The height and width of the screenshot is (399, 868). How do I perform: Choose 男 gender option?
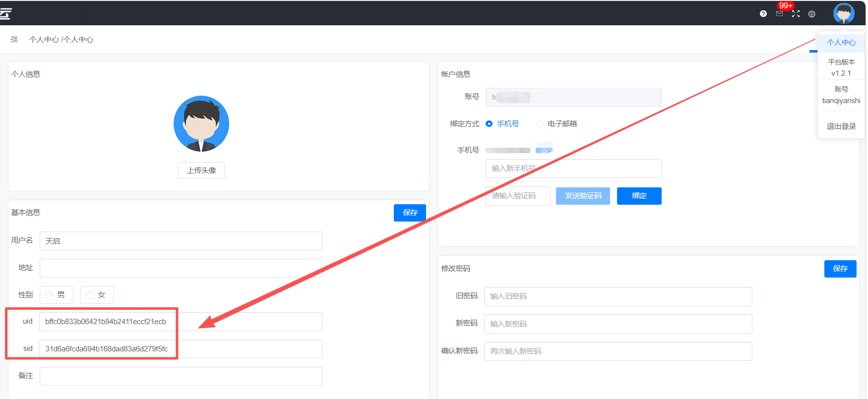pos(50,295)
